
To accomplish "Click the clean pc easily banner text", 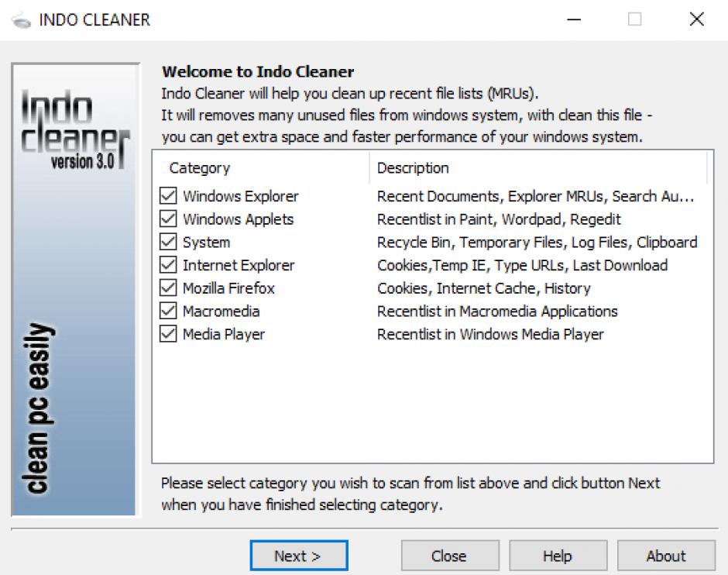I will pyautogui.click(x=39, y=408).
